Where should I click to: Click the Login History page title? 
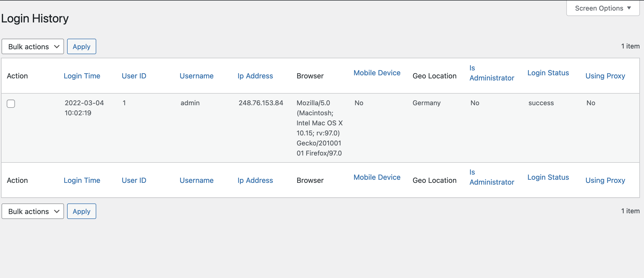click(35, 18)
